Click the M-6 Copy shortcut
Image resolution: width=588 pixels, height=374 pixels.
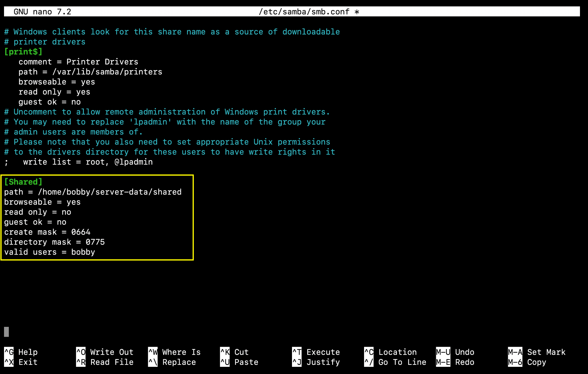point(527,362)
